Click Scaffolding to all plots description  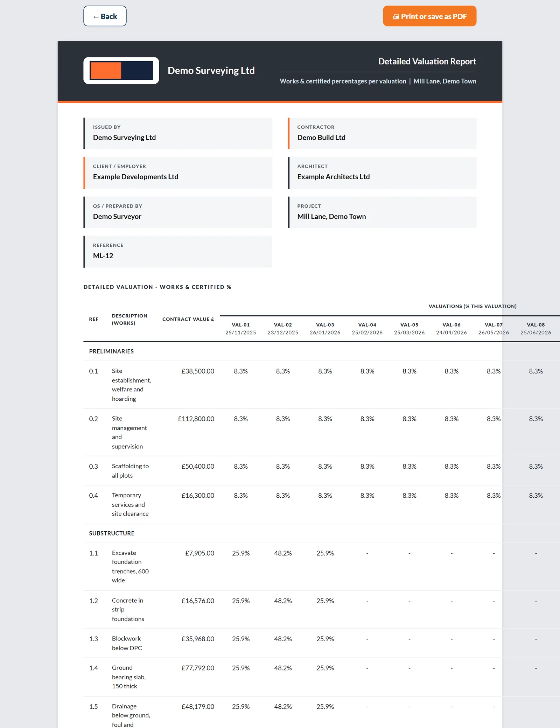130,471
